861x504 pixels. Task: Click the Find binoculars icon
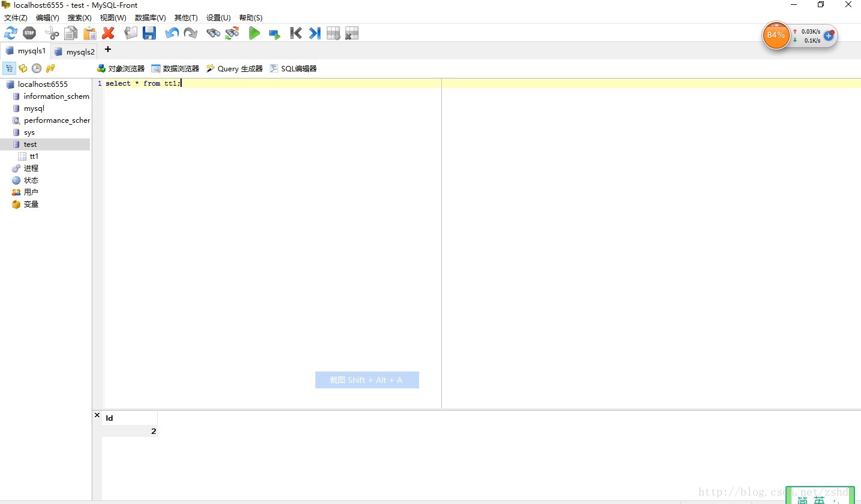click(x=213, y=33)
